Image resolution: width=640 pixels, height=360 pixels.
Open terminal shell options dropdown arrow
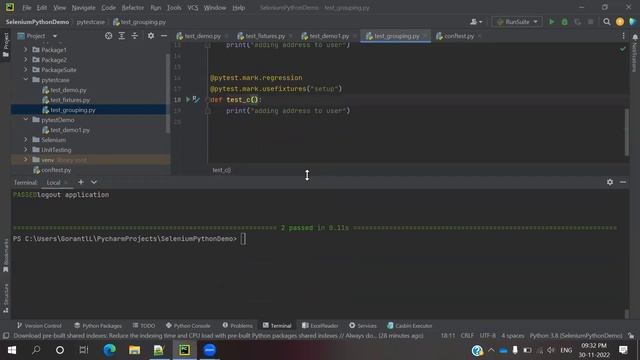[94, 182]
